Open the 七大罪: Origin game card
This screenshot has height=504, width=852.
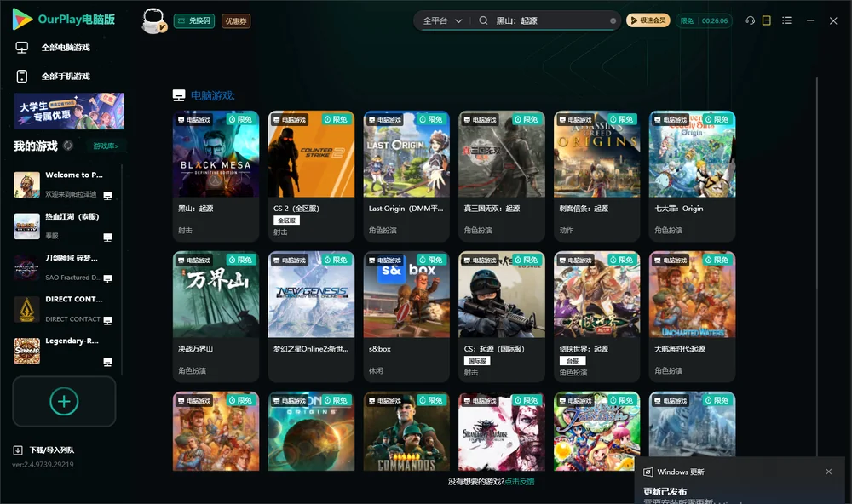692,176
